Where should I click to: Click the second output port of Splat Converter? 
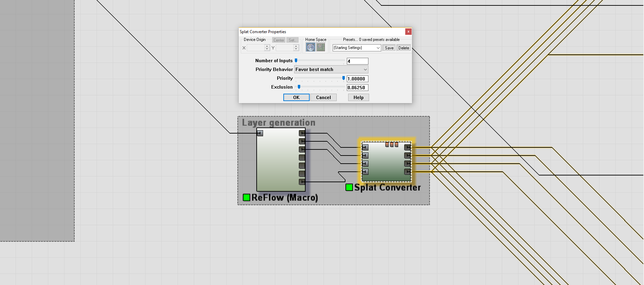(408, 156)
